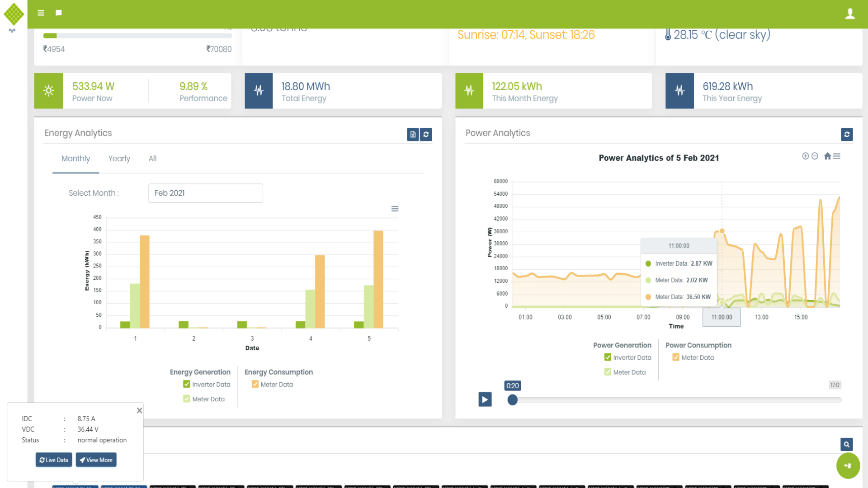Click the pulse icon beside Total Energy
The image size is (868, 488).
(x=259, y=91)
